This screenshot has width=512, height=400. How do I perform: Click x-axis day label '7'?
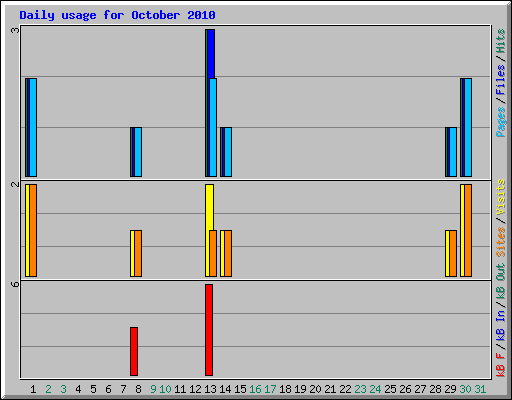pyautogui.click(x=123, y=389)
